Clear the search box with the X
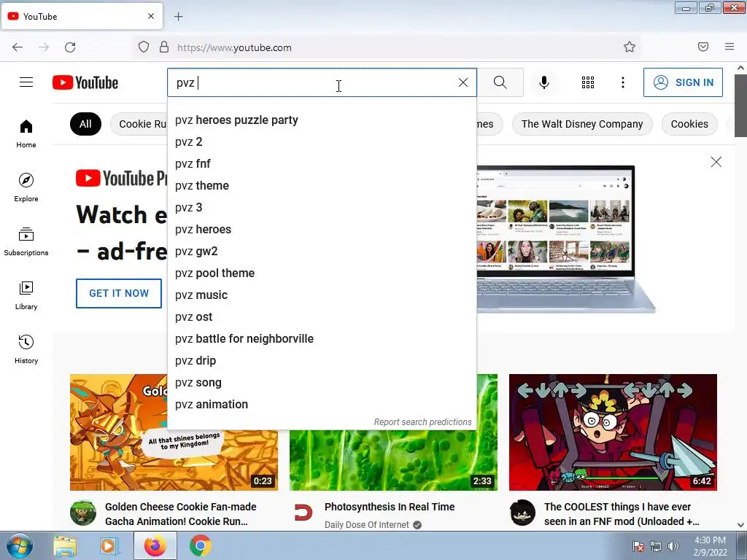 click(463, 82)
